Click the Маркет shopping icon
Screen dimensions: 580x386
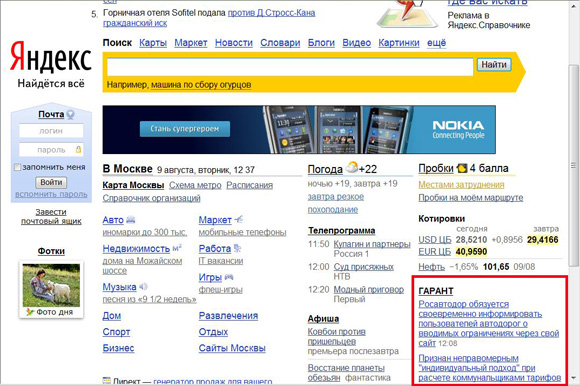tap(239, 220)
